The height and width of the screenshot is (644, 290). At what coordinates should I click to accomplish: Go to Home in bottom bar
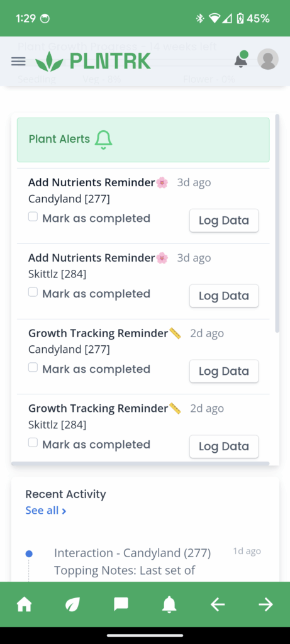[25, 604]
